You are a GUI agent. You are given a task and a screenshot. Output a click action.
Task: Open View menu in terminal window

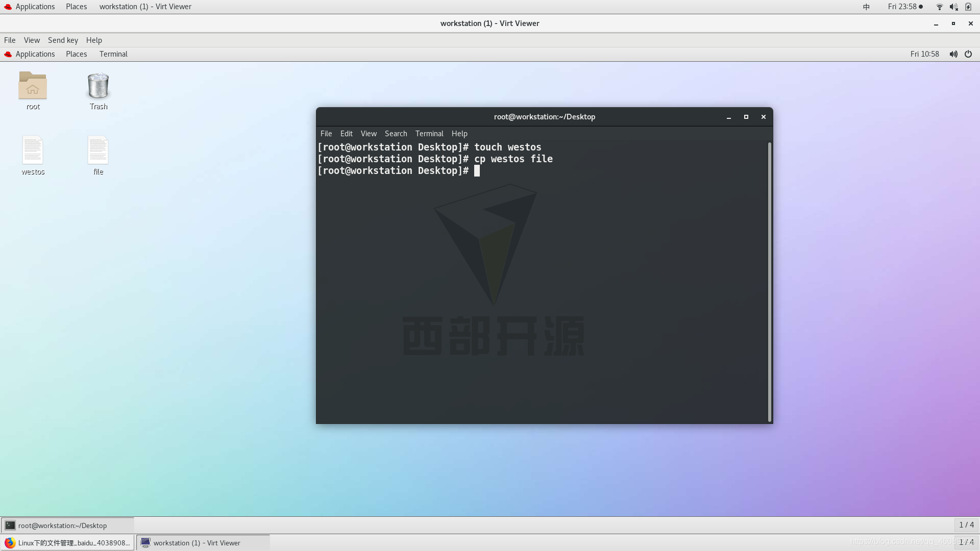pos(368,133)
